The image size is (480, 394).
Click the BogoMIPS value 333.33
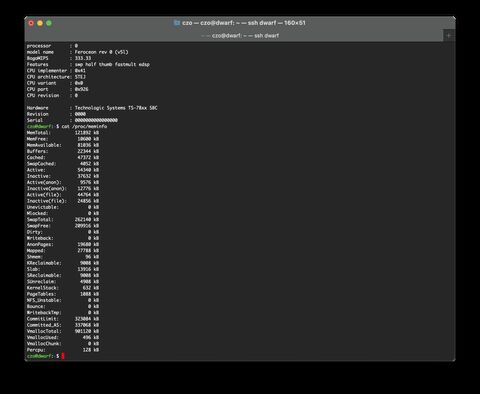[x=83, y=58]
